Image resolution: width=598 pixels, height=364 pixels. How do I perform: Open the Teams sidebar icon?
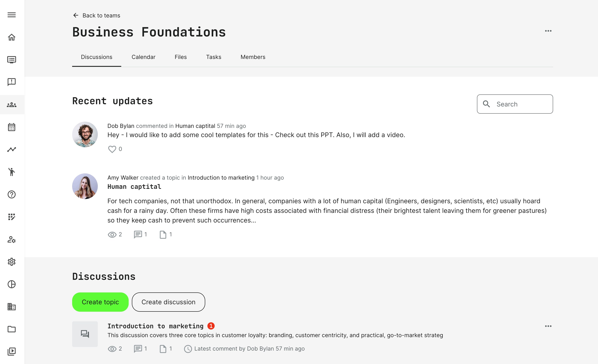tap(12, 105)
